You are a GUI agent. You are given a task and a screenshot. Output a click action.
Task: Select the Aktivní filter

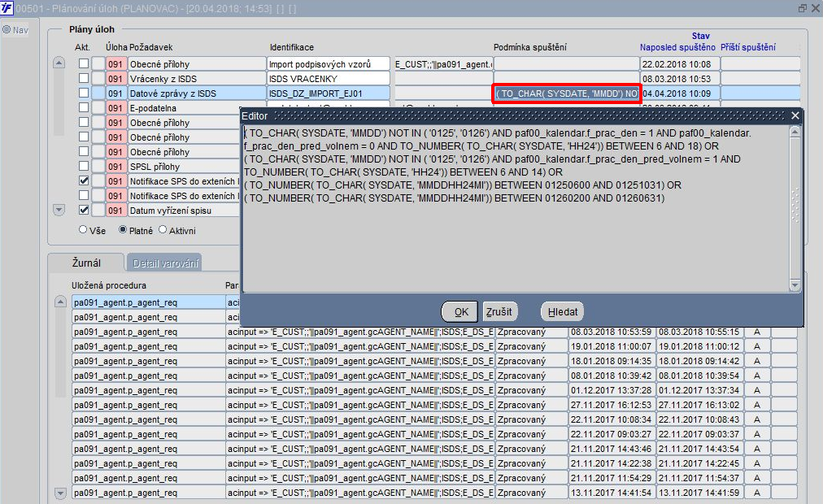click(x=163, y=230)
